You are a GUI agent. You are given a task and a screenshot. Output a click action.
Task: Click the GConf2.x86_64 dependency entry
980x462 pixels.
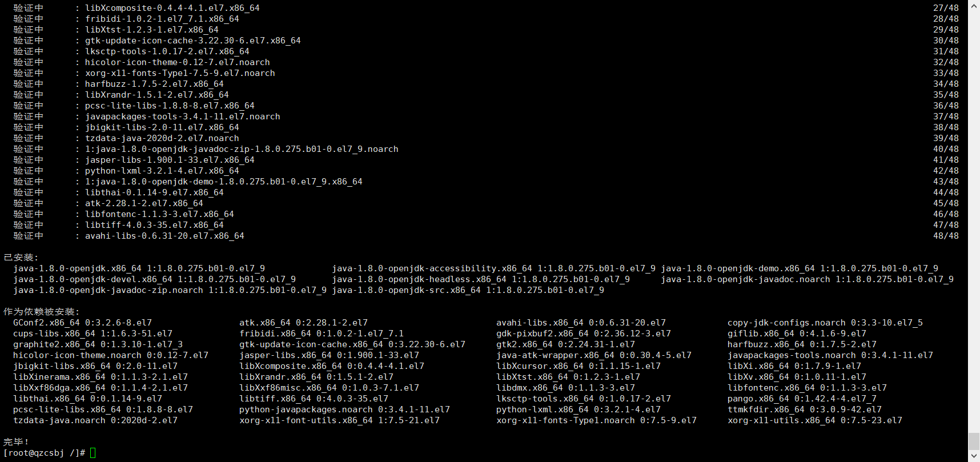[83, 323]
